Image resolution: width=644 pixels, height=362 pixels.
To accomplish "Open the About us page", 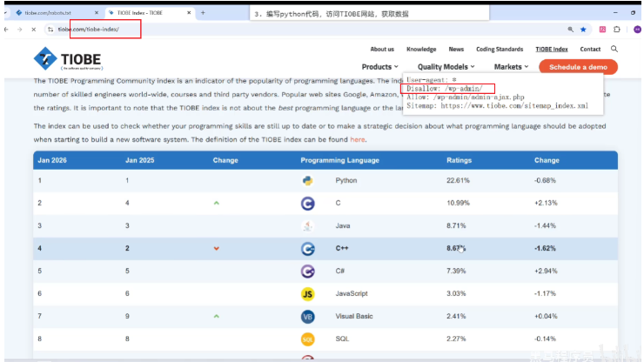I will tap(382, 49).
